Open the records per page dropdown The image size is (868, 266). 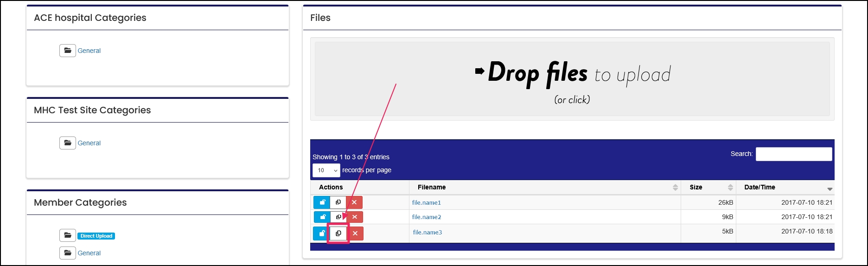[326, 170]
